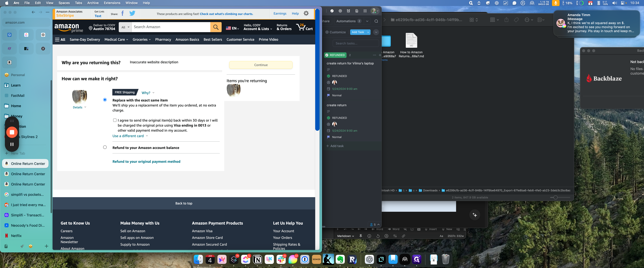
Task: Check the agree to send original item box
Action: coord(115,120)
